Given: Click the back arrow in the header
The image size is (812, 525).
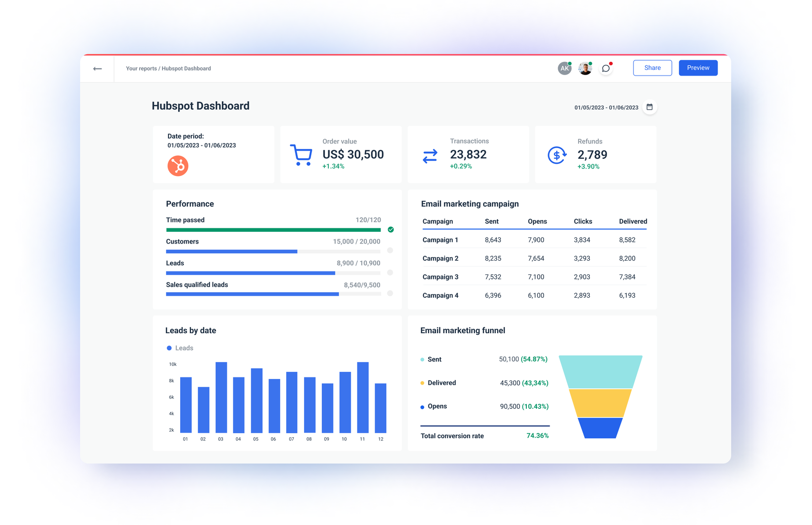Looking at the screenshot, I should click(97, 68).
